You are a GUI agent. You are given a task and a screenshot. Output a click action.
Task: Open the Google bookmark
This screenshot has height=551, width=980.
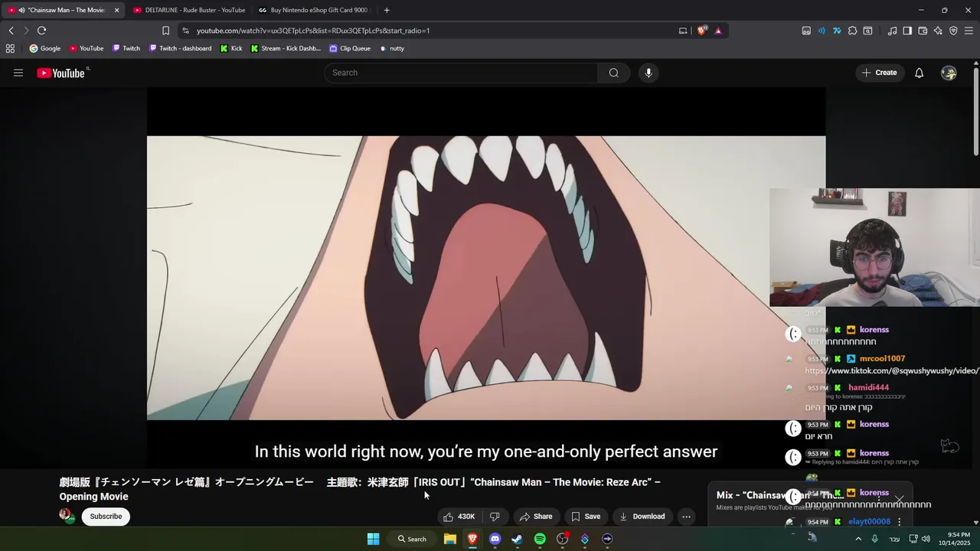(x=45, y=48)
